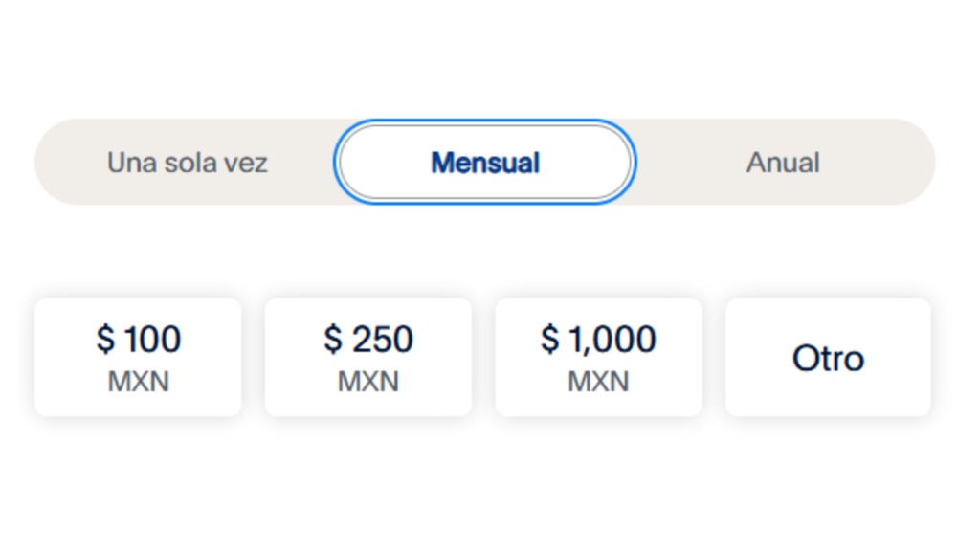
Task: Tap the 250 pesos donation card
Action: click(368, 357)
